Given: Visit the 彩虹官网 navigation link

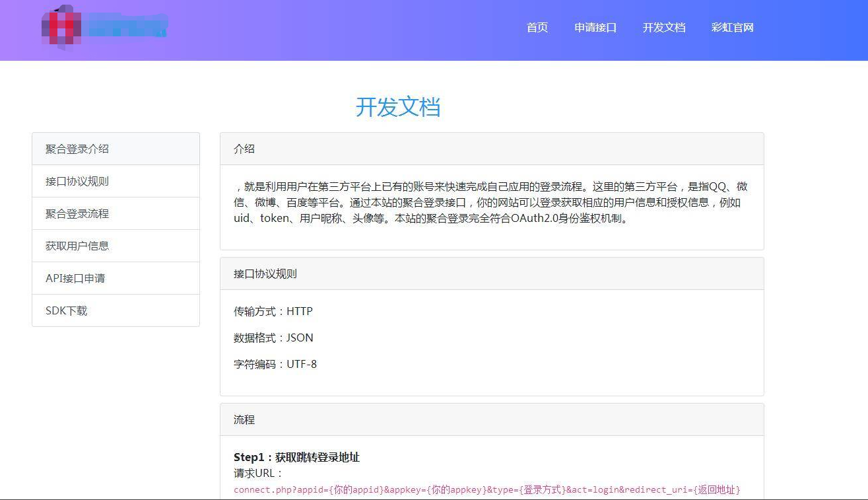Looking at the screenshot, I should click(732, 28).
